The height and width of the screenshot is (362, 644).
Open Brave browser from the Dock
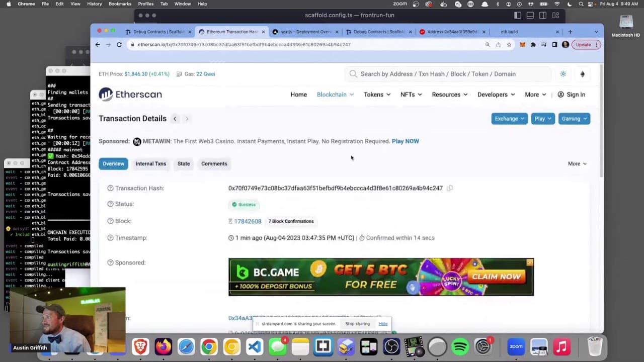coord(140,347)
